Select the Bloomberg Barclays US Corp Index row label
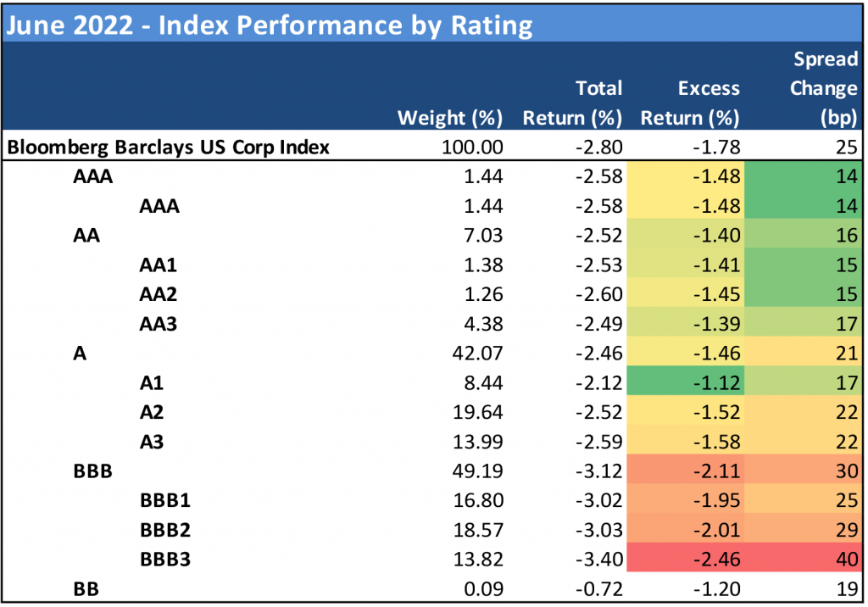The image size is (868, 607). tap(169, 148)
